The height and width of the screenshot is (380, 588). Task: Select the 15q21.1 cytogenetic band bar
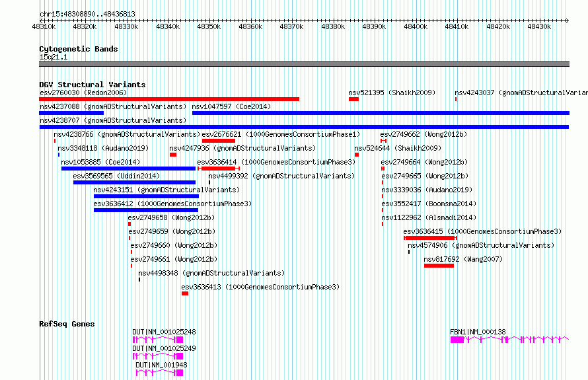pos(304,64)
